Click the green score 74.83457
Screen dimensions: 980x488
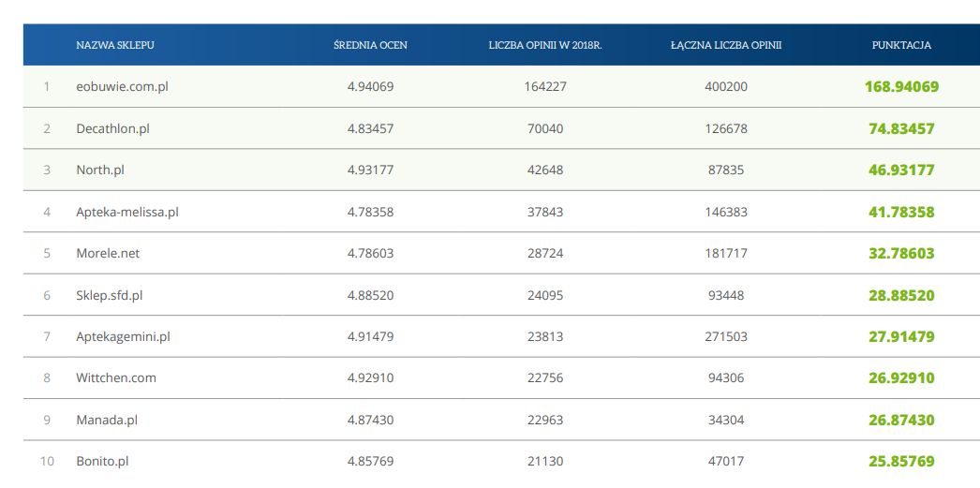(x=901, y=128)
